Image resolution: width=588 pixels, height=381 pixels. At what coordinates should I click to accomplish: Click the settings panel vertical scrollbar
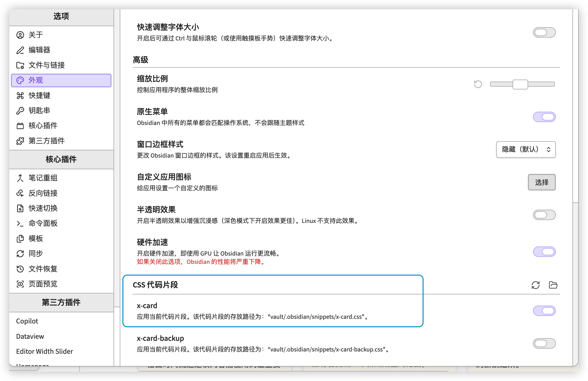(x=575, y=104)
